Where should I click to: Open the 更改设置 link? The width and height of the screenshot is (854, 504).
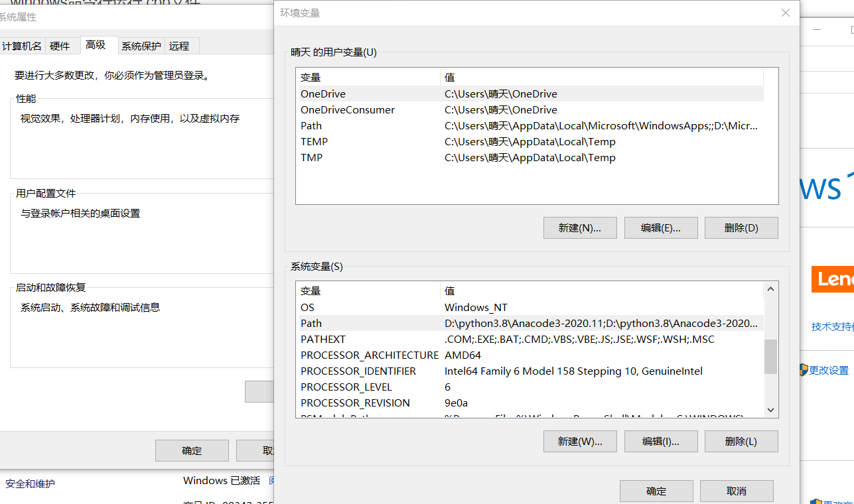click(827, 370)
